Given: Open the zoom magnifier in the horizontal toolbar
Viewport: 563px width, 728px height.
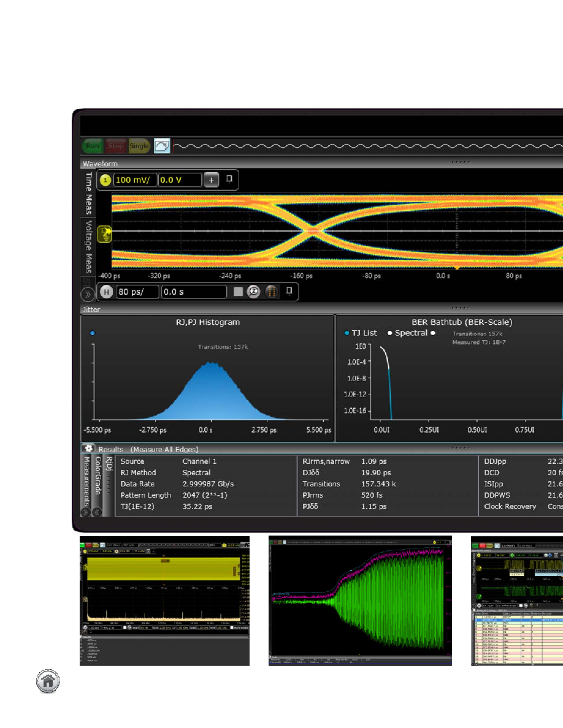Looking at the screenshot, I should pyautogui.click(x=254, y=292).
